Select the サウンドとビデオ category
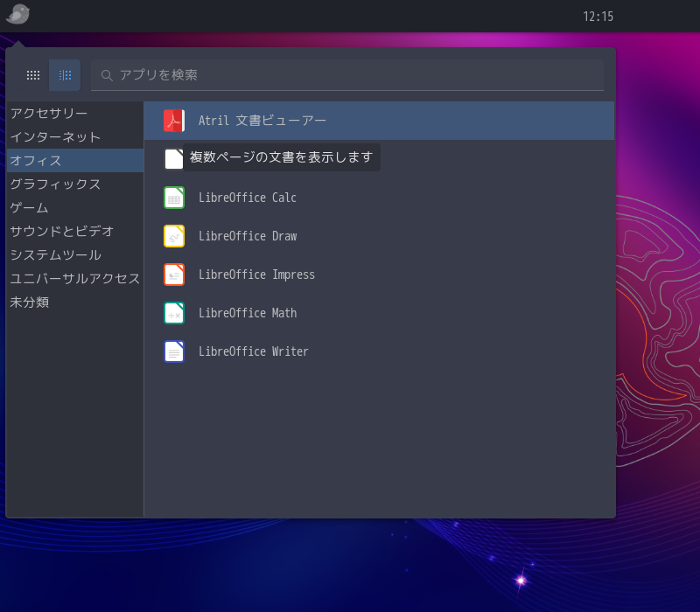Image resolution: width=700 pixels, height=612 pixels. point(75,231)
